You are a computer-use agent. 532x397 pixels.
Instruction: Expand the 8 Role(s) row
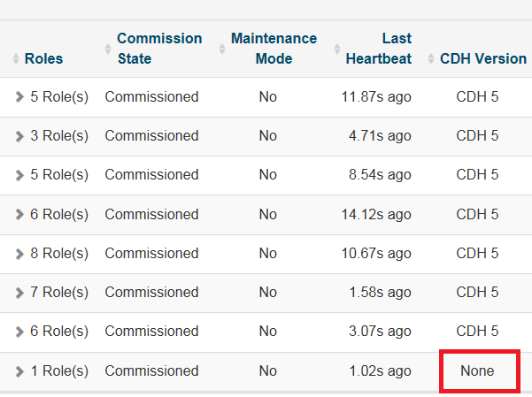pos(19,254)
